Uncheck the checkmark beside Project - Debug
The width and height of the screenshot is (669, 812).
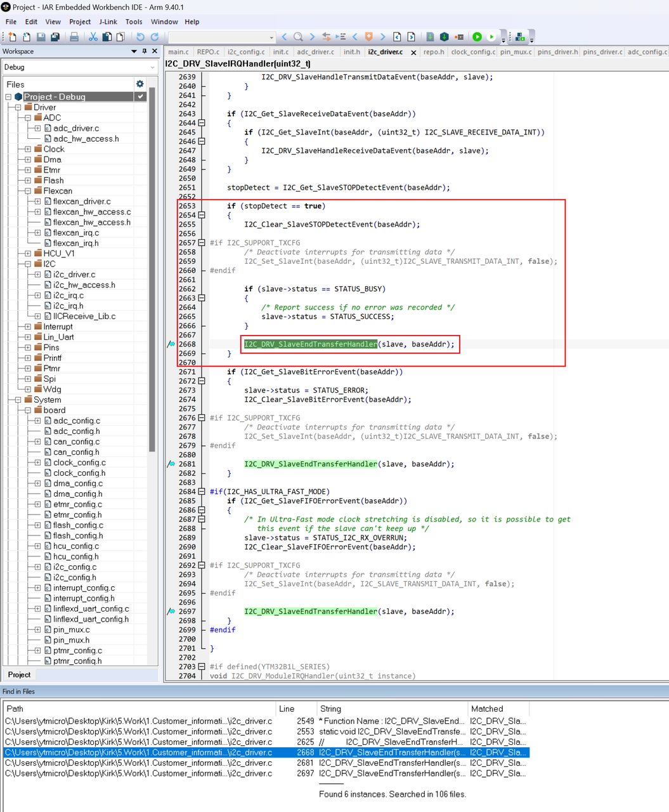141,96
